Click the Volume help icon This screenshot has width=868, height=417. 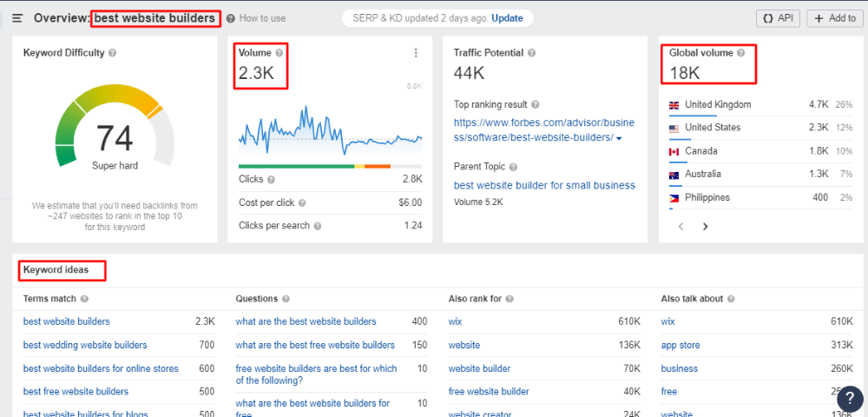point(279,53)
